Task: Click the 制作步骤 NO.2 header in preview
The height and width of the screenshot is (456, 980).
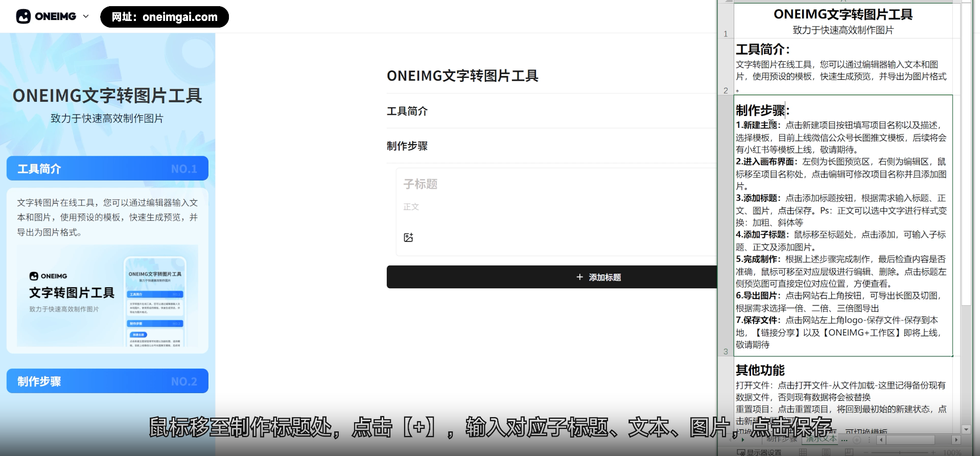Action: [x=107, y=381]
